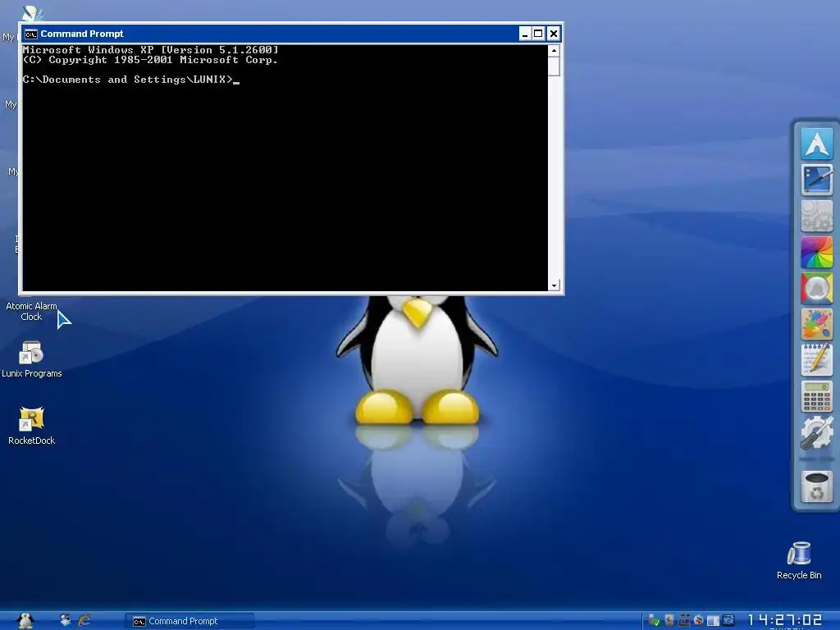Viewport: 840px width, 630px height.
Task: Open the trash can icon in dock
Action: pyautogui.click(x=816, y=486)
